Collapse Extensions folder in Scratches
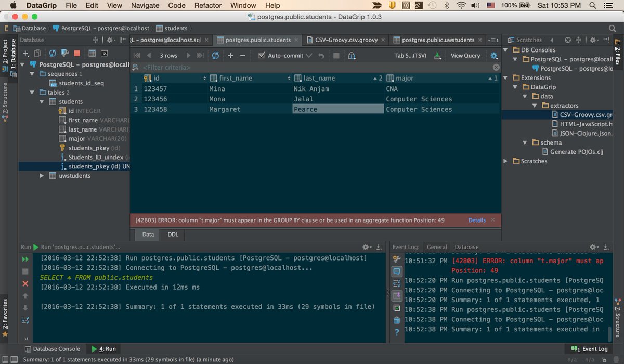This screenshot has width=624, height=364. tap(506, 78)
